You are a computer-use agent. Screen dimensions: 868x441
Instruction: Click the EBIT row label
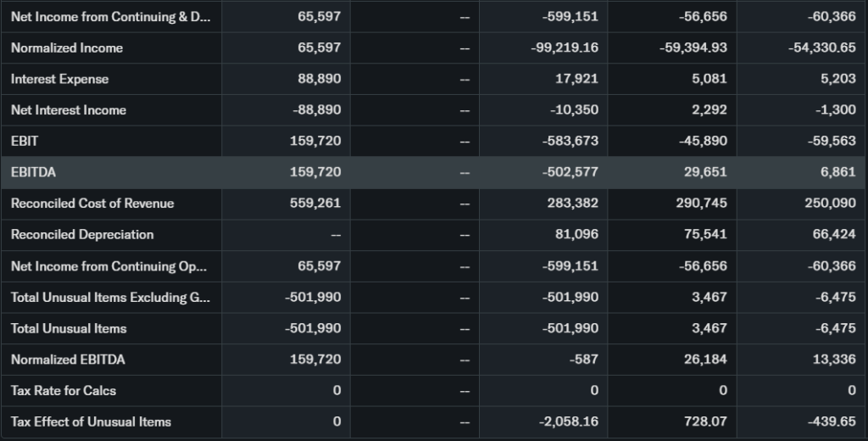[25, 141]
